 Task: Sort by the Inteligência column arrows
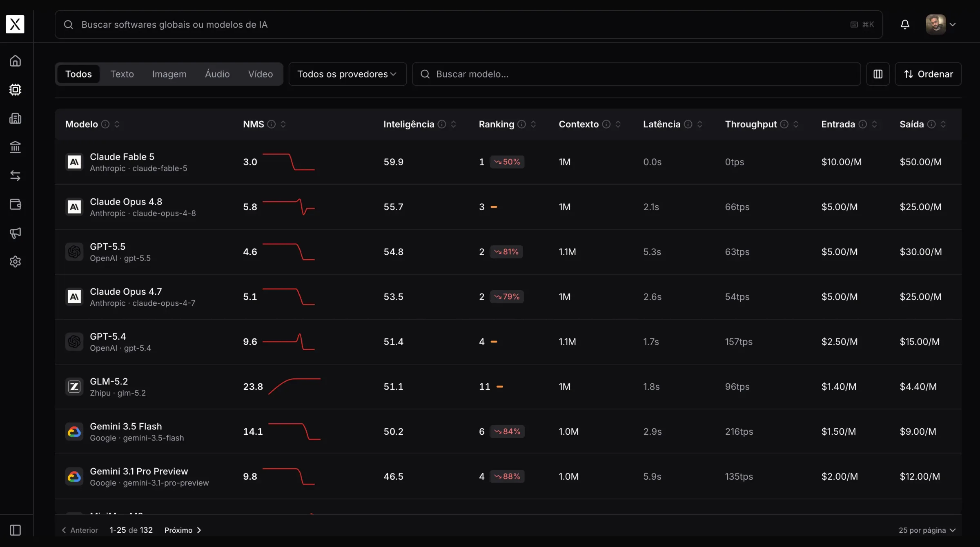(454, 124)
